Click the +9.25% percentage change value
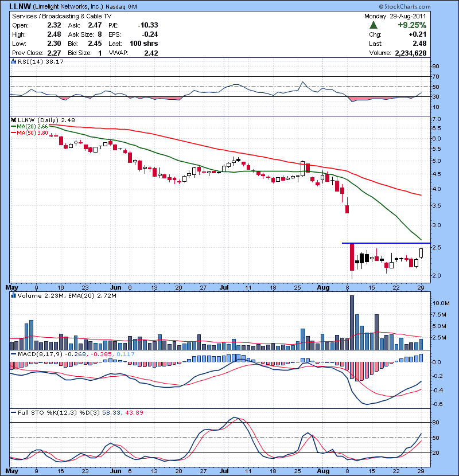459x476 pixels. (x=412, y=25)
